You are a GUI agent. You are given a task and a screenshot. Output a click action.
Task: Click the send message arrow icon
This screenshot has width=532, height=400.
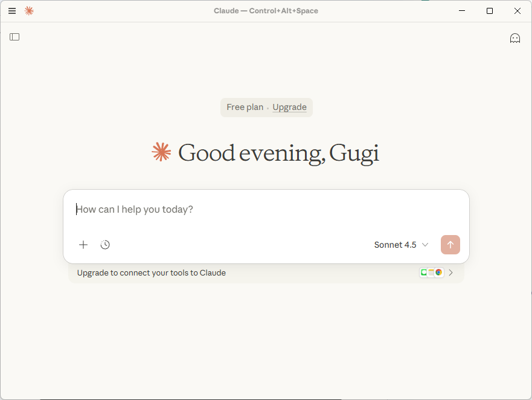(x=450, y=245)
